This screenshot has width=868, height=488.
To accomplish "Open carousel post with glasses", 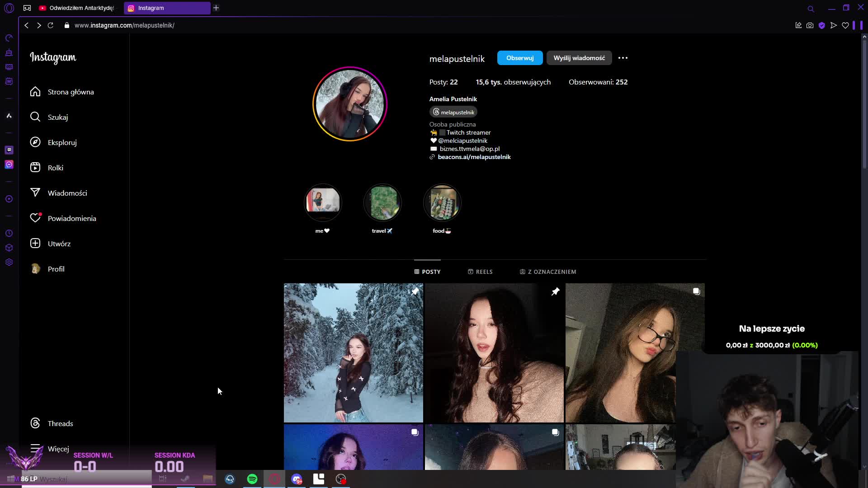I will tap(635, 353).
